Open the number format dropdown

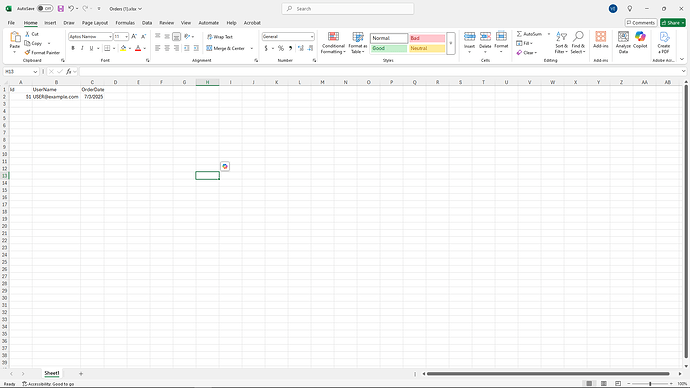312,37
